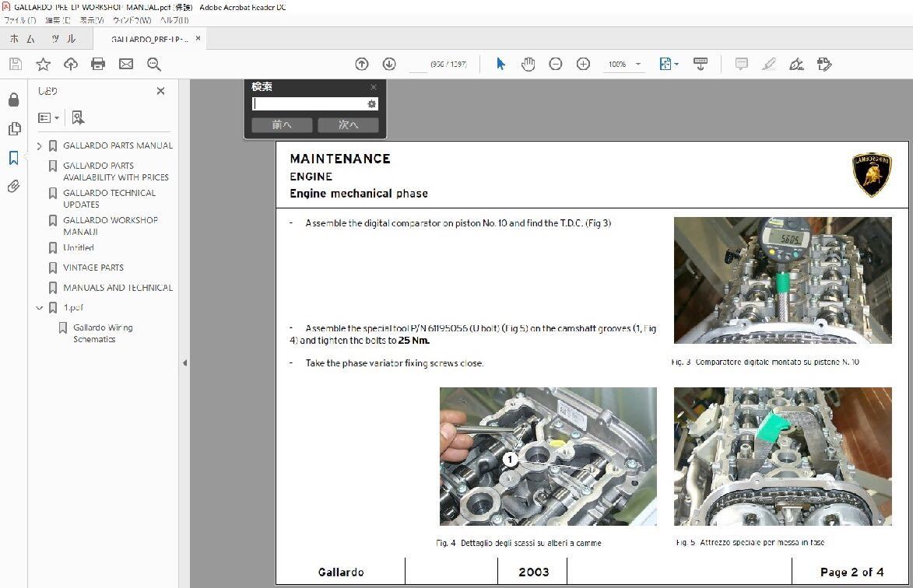The height and width of the screenshot is (588, 913).
Task: Go to the next page
Action: click(x=389, y=64)
